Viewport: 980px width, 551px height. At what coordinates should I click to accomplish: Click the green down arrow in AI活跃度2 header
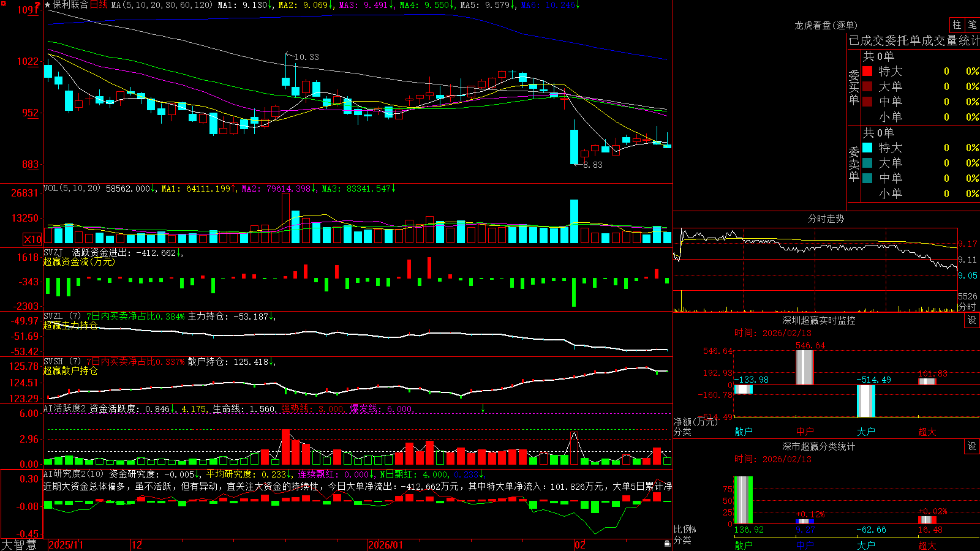pyautogui.click(x=483, y=408)
